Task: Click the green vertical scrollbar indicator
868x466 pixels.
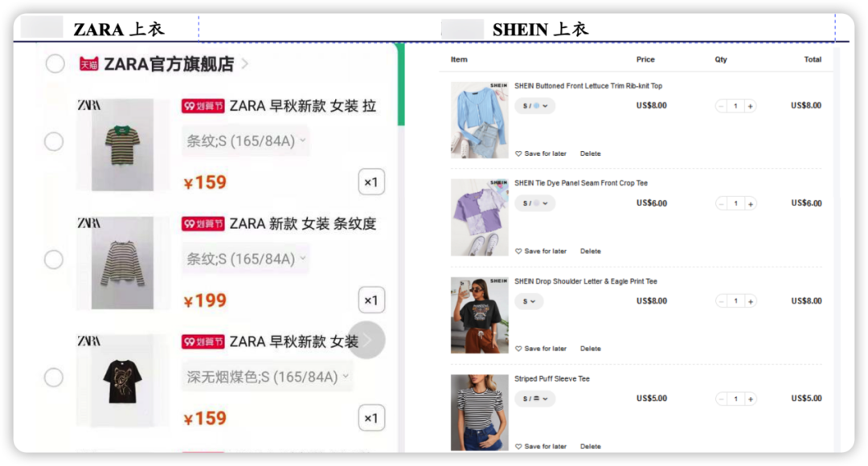Action: [401, 84]
